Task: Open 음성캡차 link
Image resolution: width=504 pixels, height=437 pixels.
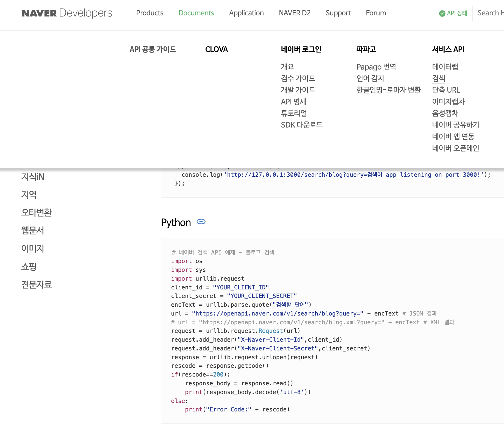Action: (445, 113)
